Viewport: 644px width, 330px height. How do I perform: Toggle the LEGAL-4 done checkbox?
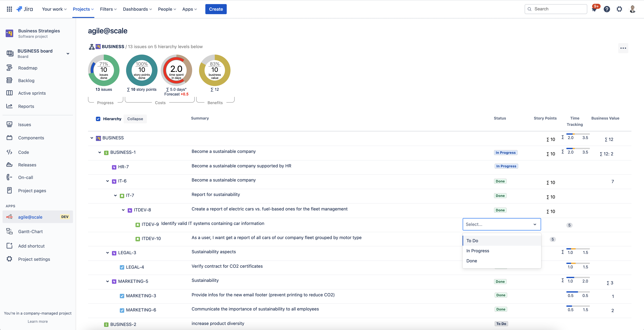(x=122, y=267)
